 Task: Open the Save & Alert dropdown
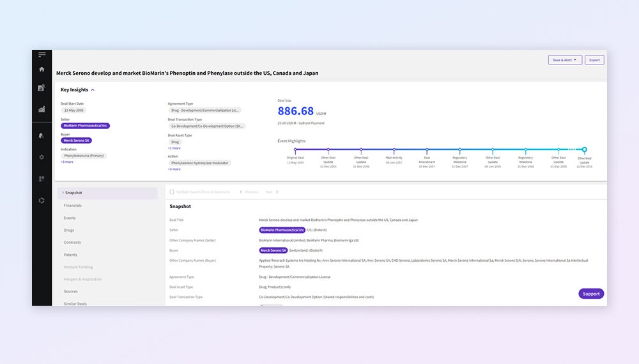(565, 60)
